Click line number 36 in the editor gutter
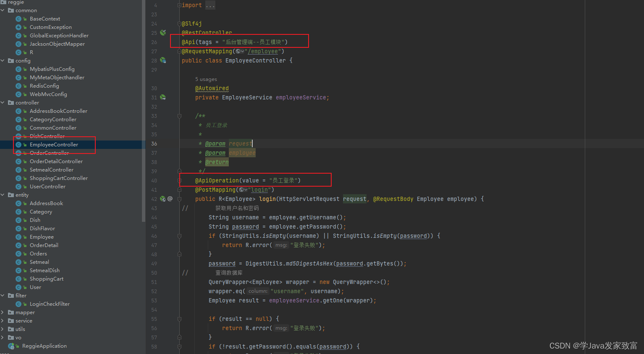Image resolution: width=644 pixels, height=354 pixels. tap(154, 143)
